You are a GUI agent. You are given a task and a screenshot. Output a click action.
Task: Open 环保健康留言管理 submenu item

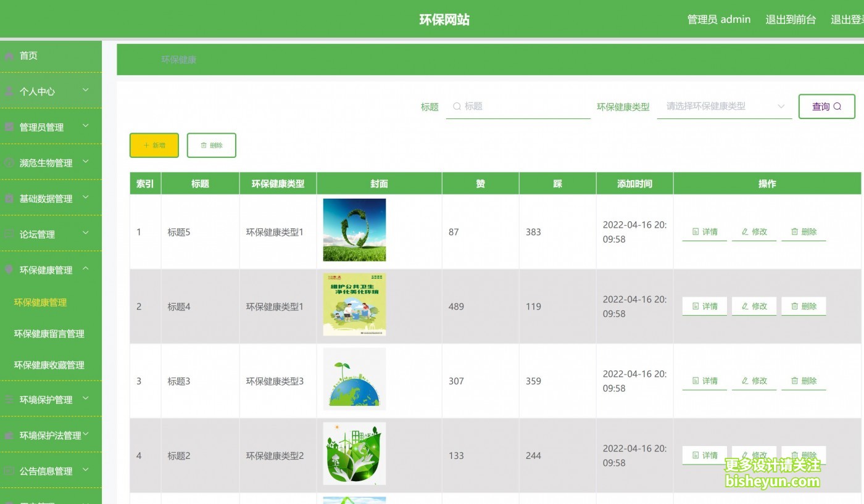49,334
